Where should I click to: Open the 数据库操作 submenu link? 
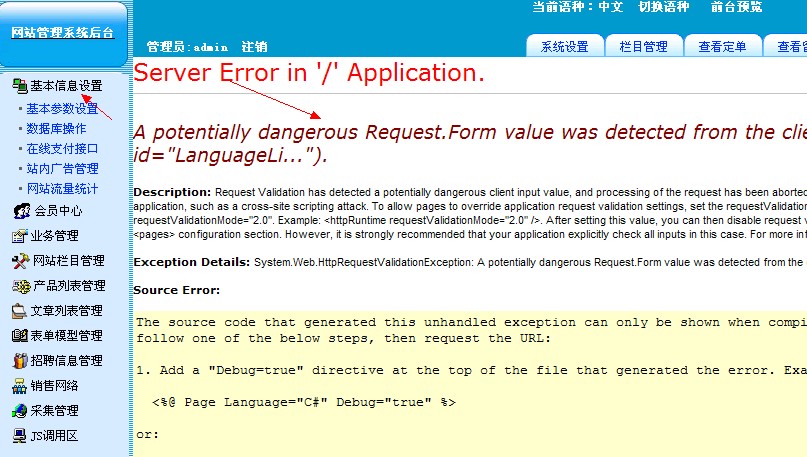coord(56,128)
